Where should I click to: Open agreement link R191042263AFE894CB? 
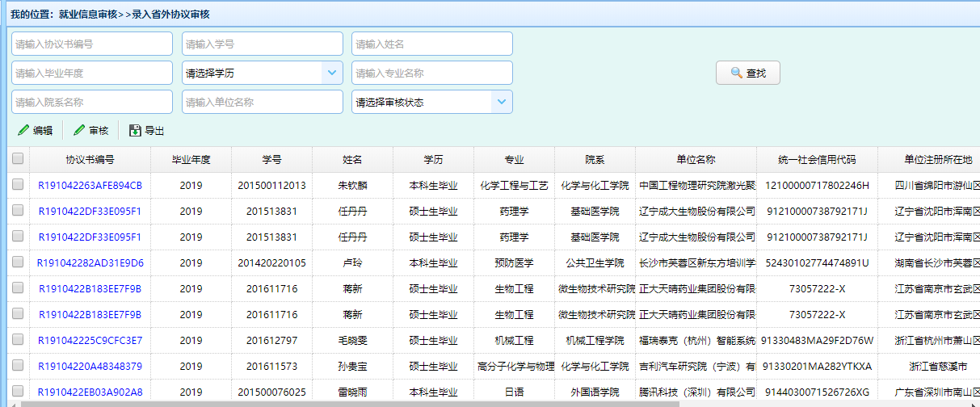coord(90,186)
